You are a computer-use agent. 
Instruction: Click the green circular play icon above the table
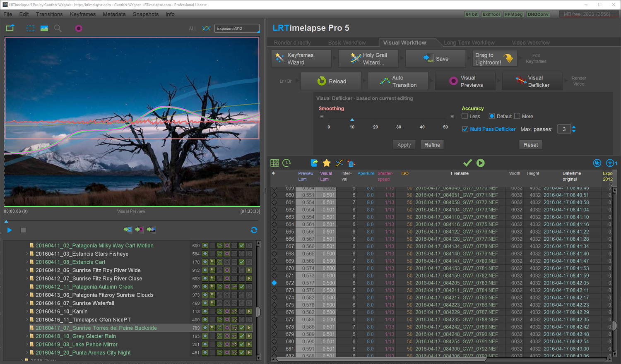480,163
